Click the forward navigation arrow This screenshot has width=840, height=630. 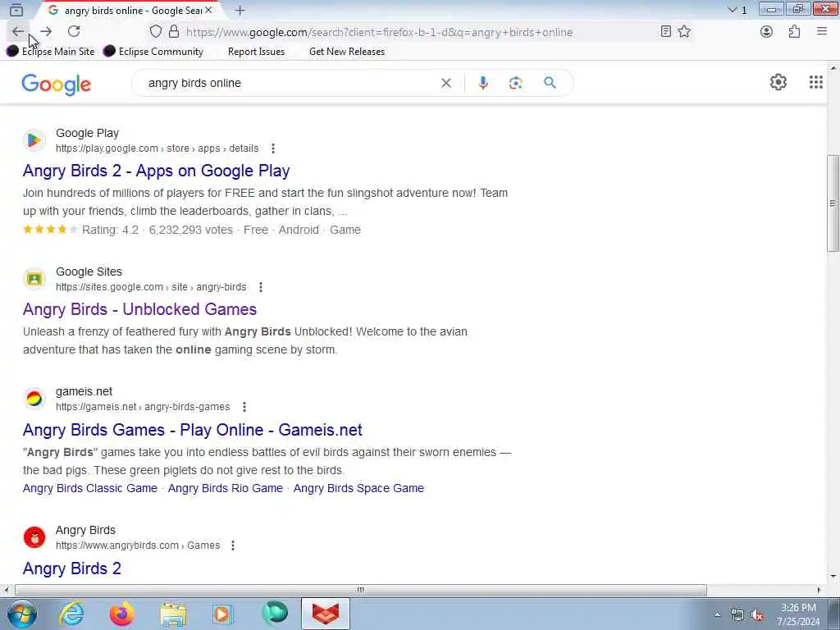coord(46,32)
